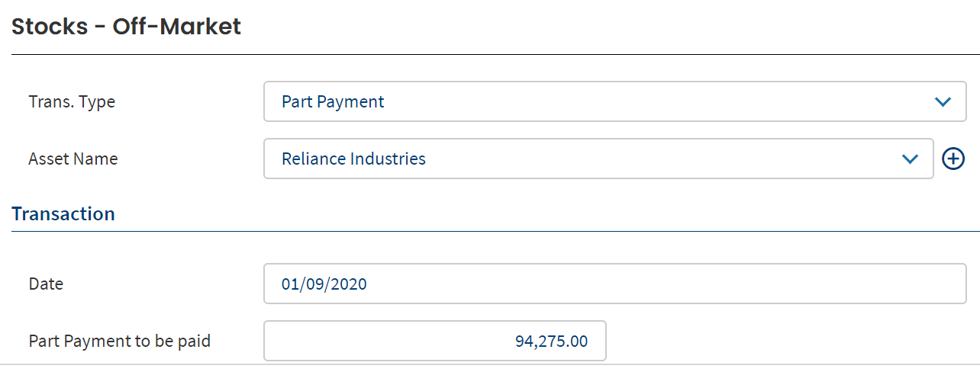
Task: Click blank area inside the Trans. Type combo box
Action: click(x=656, y=101)
